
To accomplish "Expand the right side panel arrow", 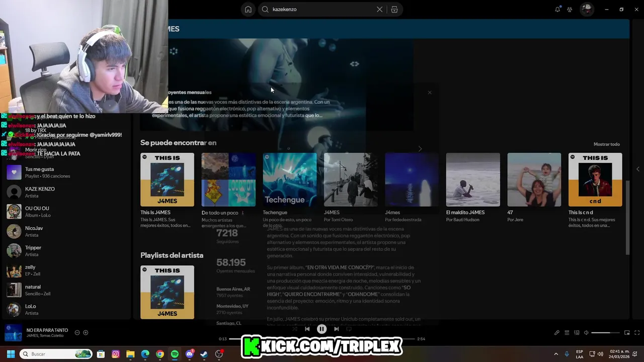I will click(x=638, y=169).
